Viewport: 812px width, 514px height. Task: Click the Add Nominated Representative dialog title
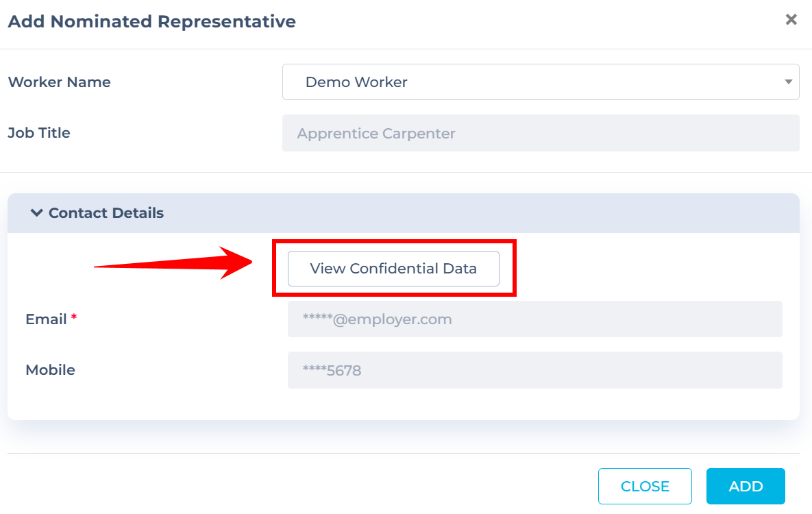[151, 21]
